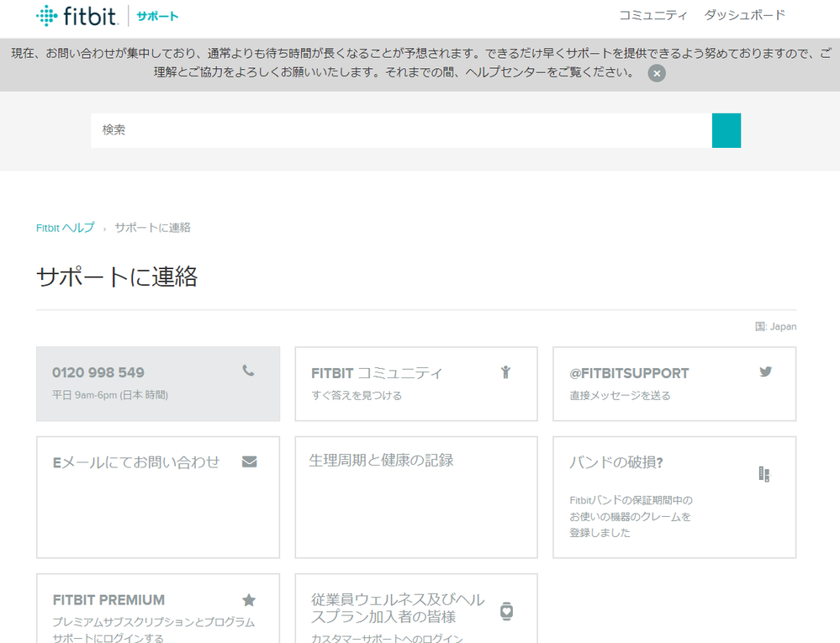Click the Twitter bird icon
840x643 pixels.
pyautogui.click(x=765, y=372)
